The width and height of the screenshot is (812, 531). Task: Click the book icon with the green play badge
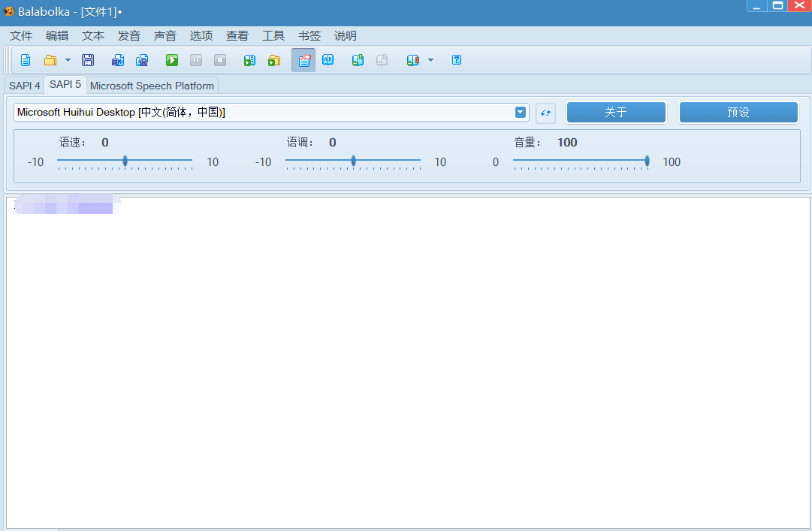[x=249, y=60]
